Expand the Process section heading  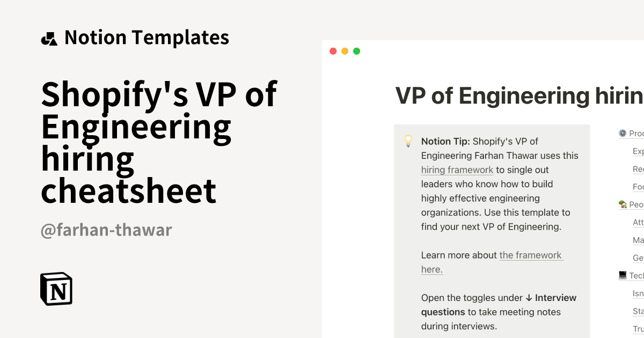pos(636,133)
